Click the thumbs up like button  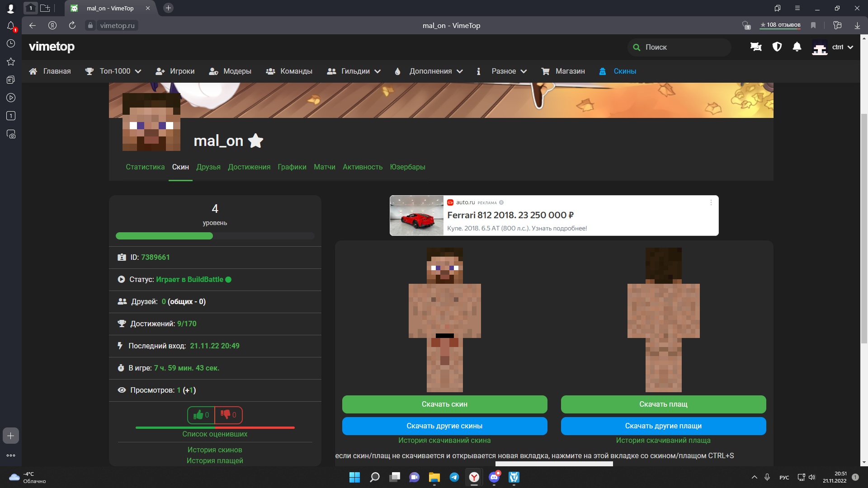click(201, 415)
